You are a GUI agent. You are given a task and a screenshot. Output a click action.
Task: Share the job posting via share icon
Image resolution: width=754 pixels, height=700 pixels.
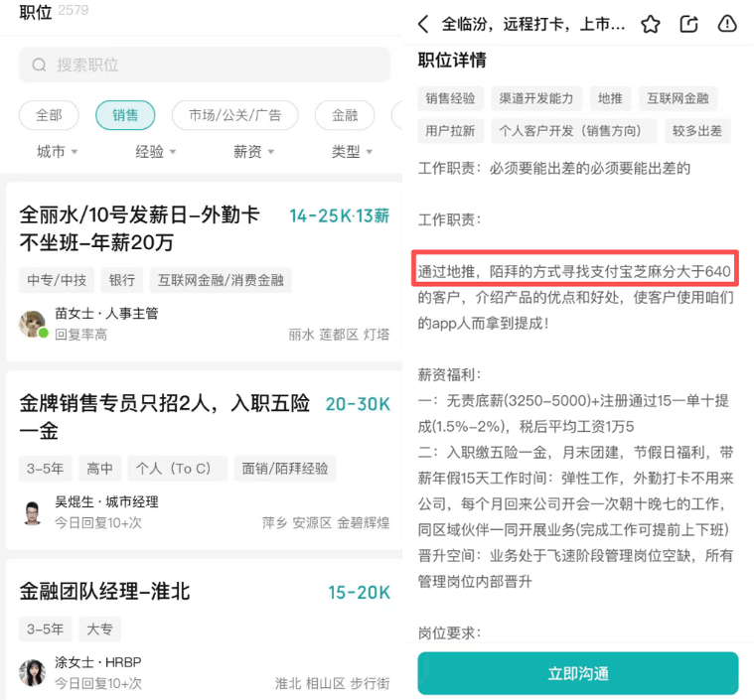point(688,24)
